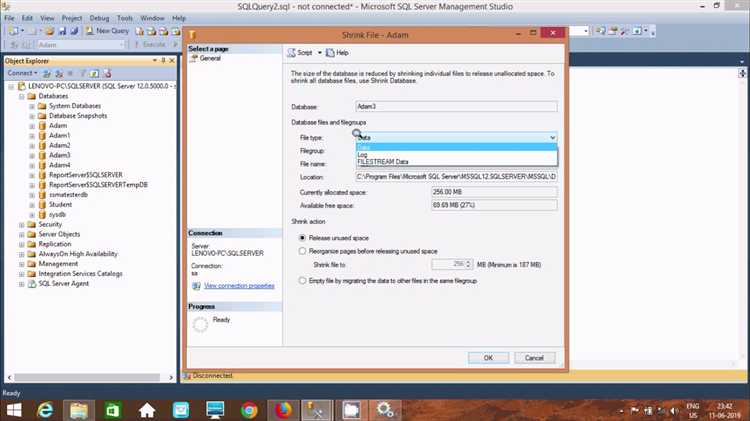
Task: Click the Object Explorer horizontal scrollbar
Action: pyautogui.click(x=87, y=377)
